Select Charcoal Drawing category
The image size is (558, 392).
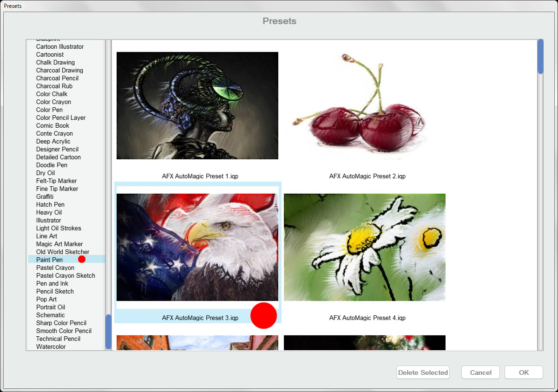point(59,70)
